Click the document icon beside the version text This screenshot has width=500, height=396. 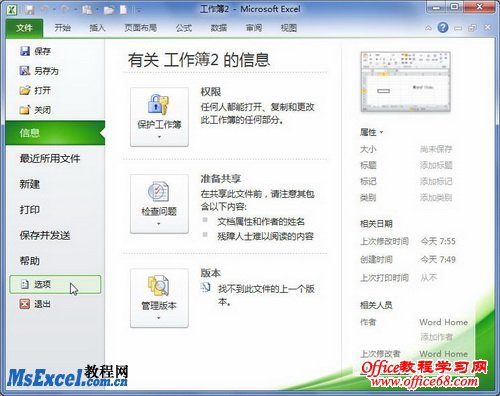206,287
